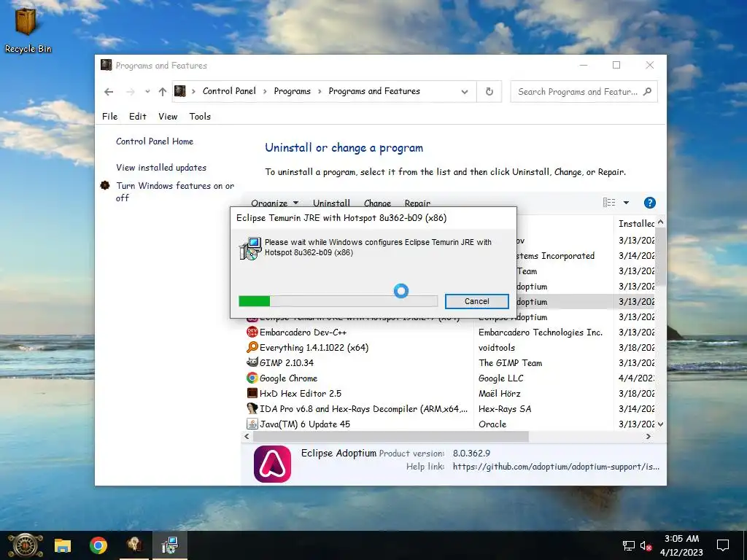Go to Control Panel Home
Image resolution: width=747 pixels, height=560 pixels.
click(x=155, y=141)
